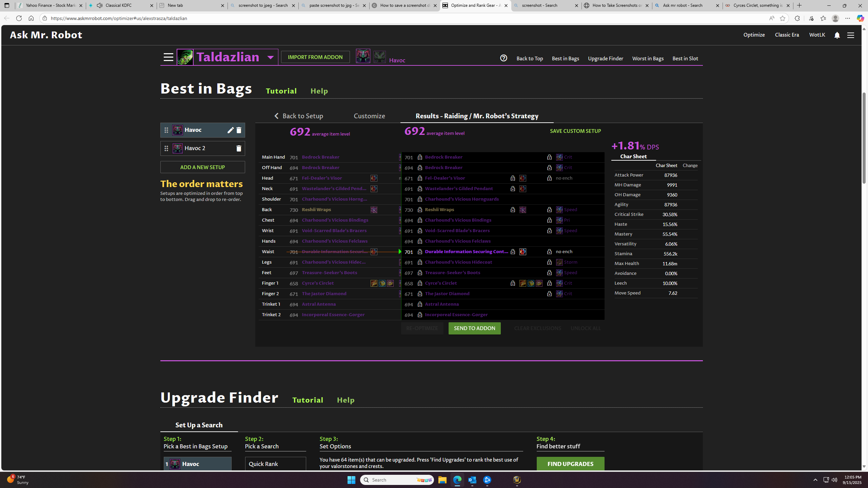Switch to the Customize tab
Image resolution: width=868 pixels, height=488 pixels.
pos(369,116)
